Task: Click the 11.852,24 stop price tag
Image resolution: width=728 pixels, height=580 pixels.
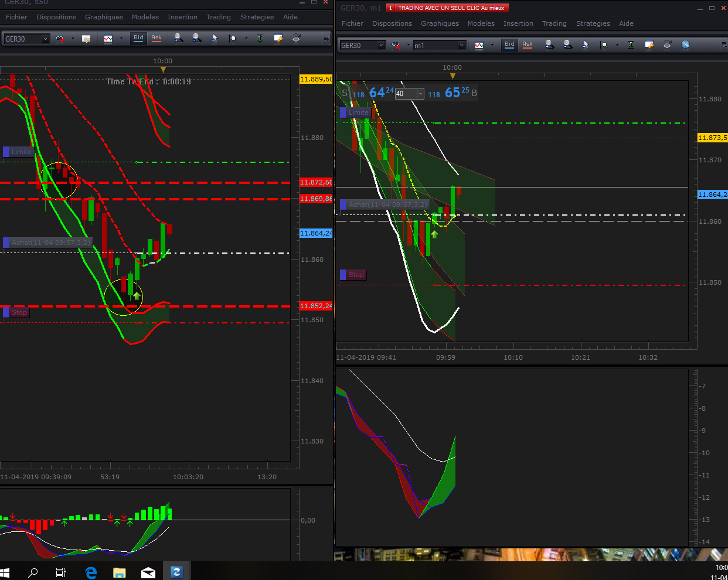Action: tap(316, 306)
